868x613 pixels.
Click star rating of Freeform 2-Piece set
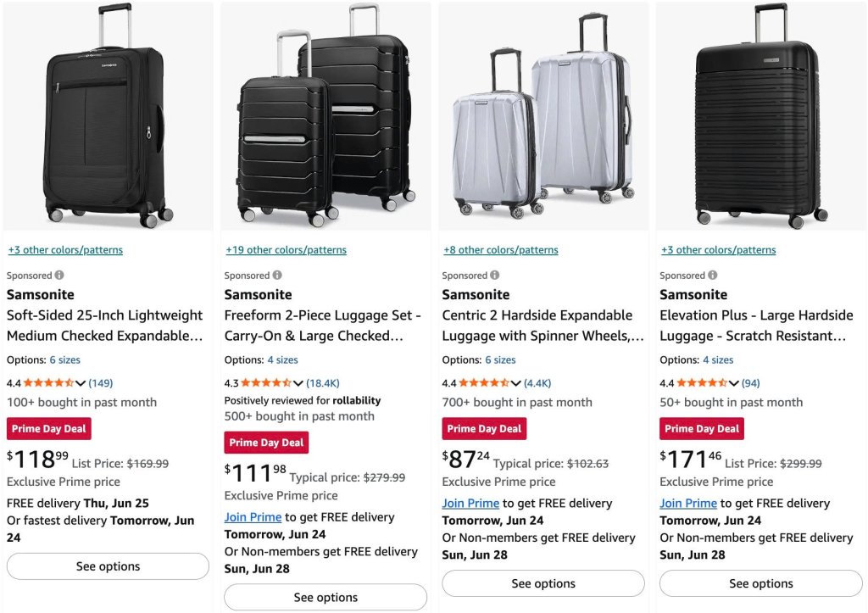click(x=265, y=382)
